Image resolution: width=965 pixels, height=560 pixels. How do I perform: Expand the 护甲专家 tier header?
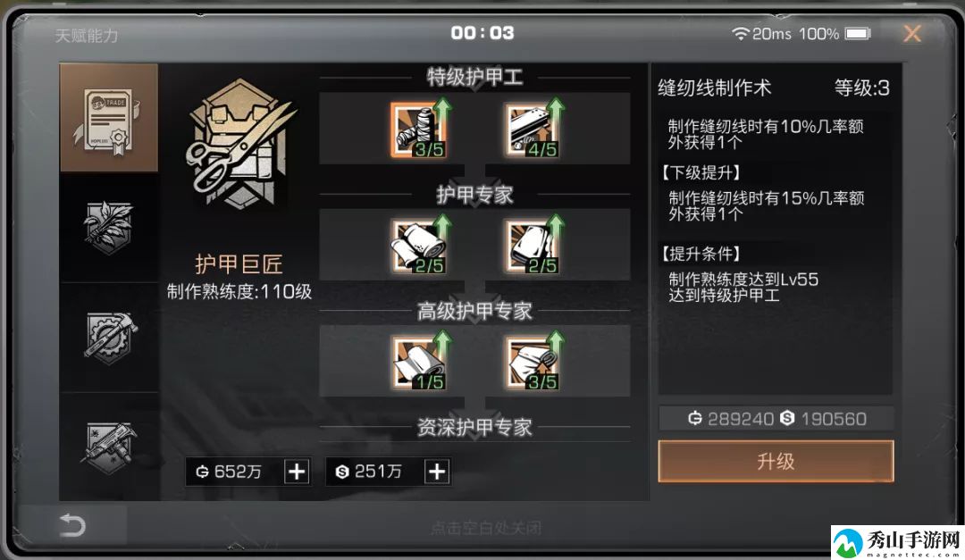474,195
